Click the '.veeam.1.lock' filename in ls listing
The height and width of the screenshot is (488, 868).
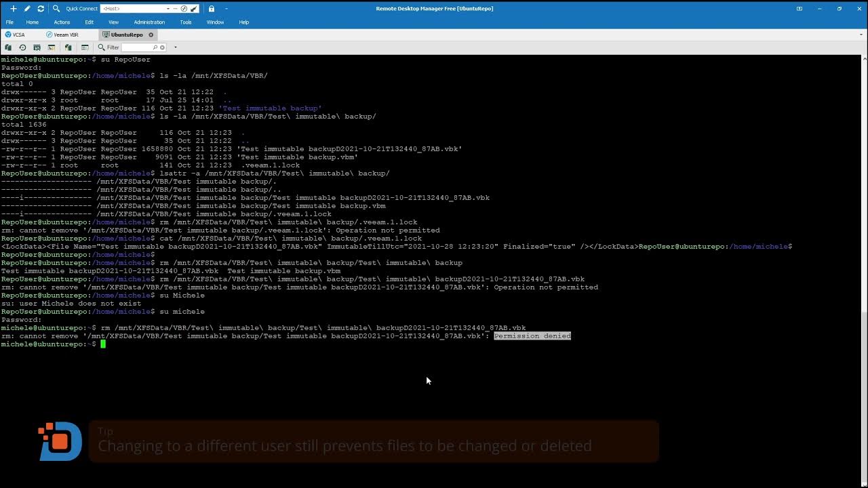point(270,165)
